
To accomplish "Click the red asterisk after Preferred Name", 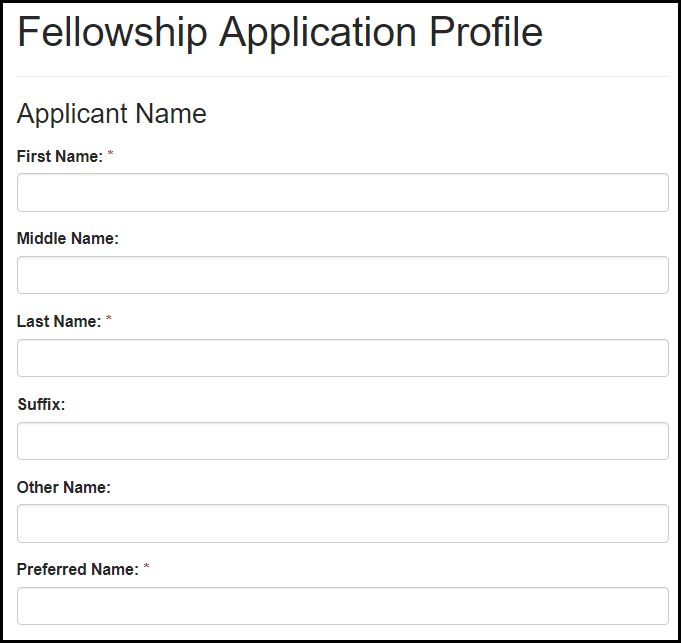I will click(147, 569).
